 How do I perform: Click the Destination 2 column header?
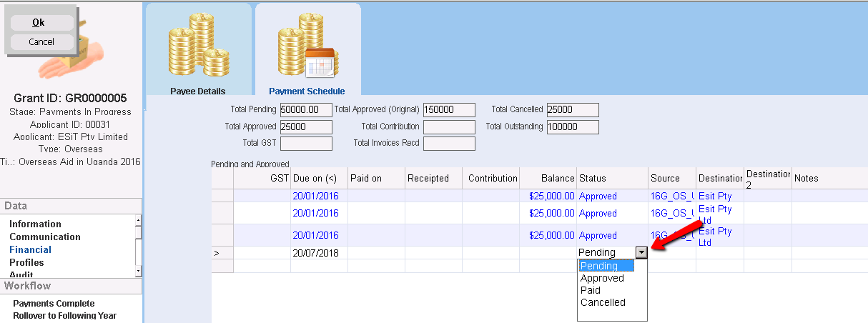767,178
